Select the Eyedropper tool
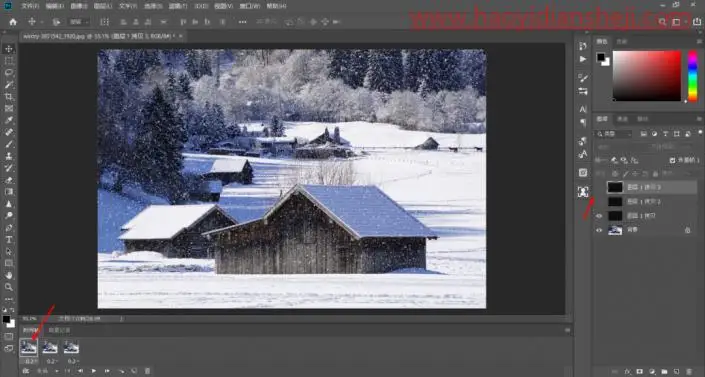 [9, 120]
